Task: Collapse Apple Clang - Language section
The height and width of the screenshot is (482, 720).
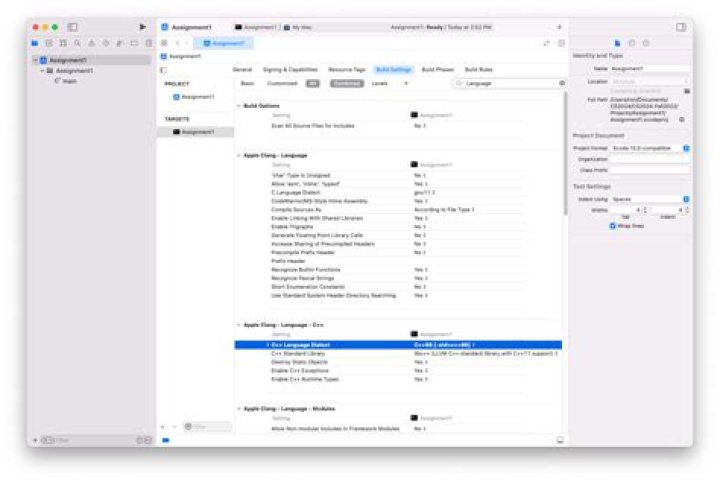Action: point(239,156)
